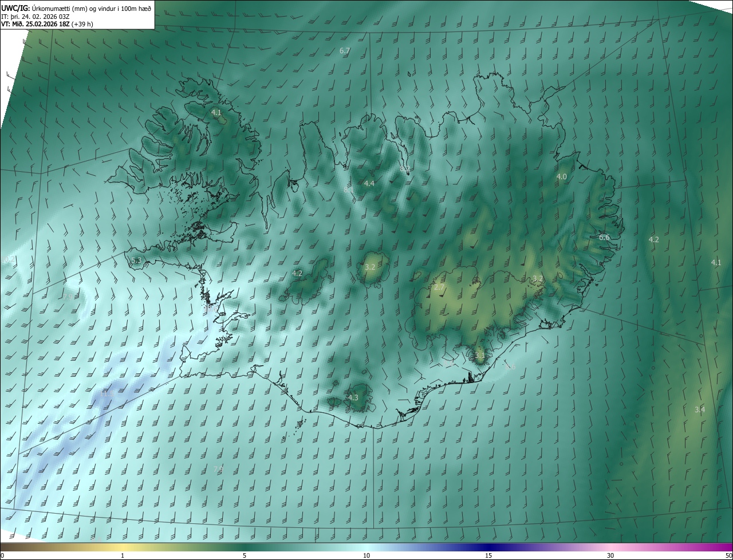
Task: Click the 4.2 value on Langjökull glacier
Action: click(297, 274)
